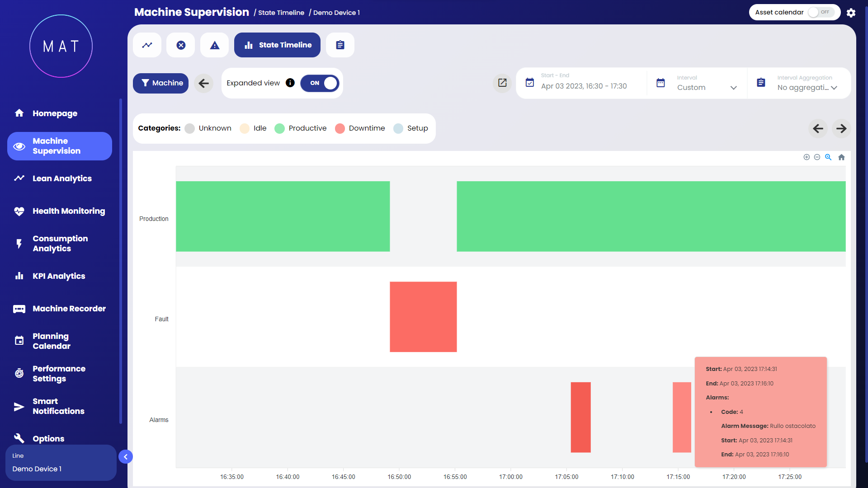
Task: Open Machine Recorder in sidebar
Action: pyautogui.click(x=69, y=309)
